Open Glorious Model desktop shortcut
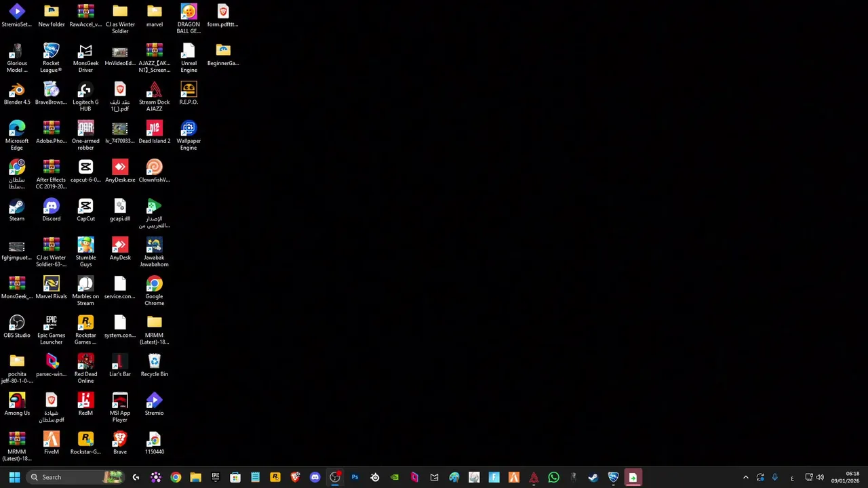The image size is (868, 488). pos(17,58)
